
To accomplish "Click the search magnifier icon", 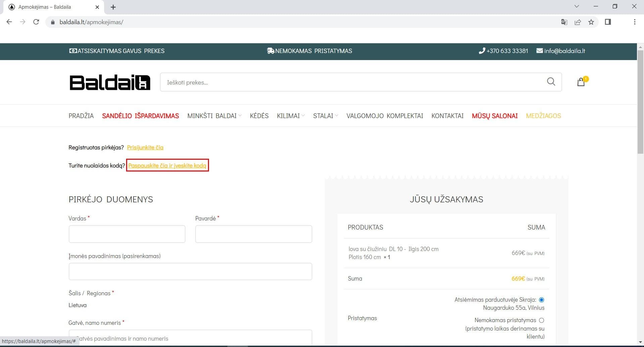I will tap(551, 82).
